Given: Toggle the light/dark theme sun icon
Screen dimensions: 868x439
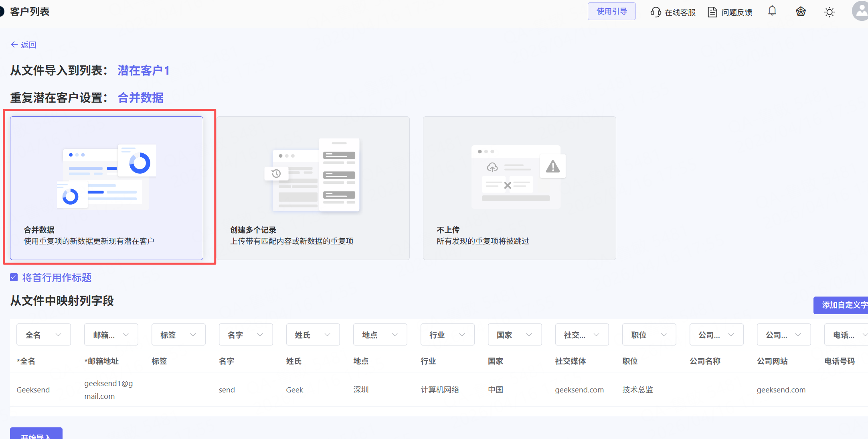Looking at the screenshot, I should [829, 12].
